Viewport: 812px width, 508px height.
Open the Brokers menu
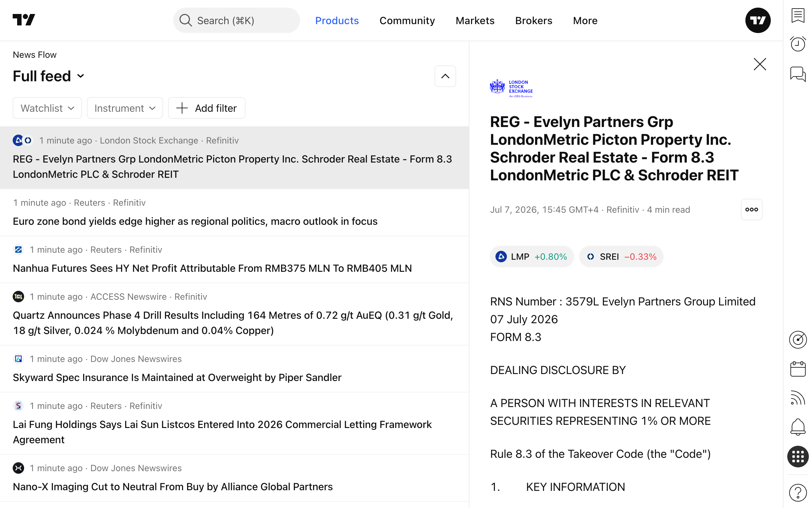[x=534, y=21]
